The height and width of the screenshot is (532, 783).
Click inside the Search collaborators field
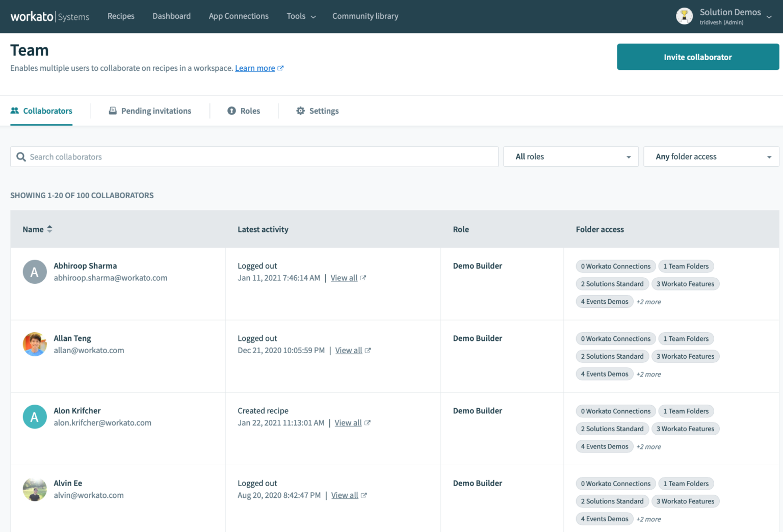point(204,156)
